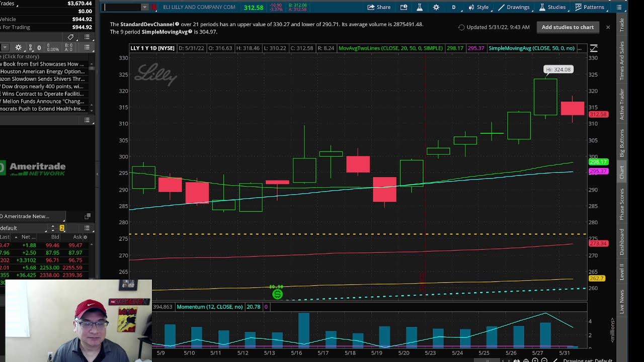Click the refresh icon beside Updated time
Image resolution: width=644 pixels, height=362 pixels.
tap(461, 27)
